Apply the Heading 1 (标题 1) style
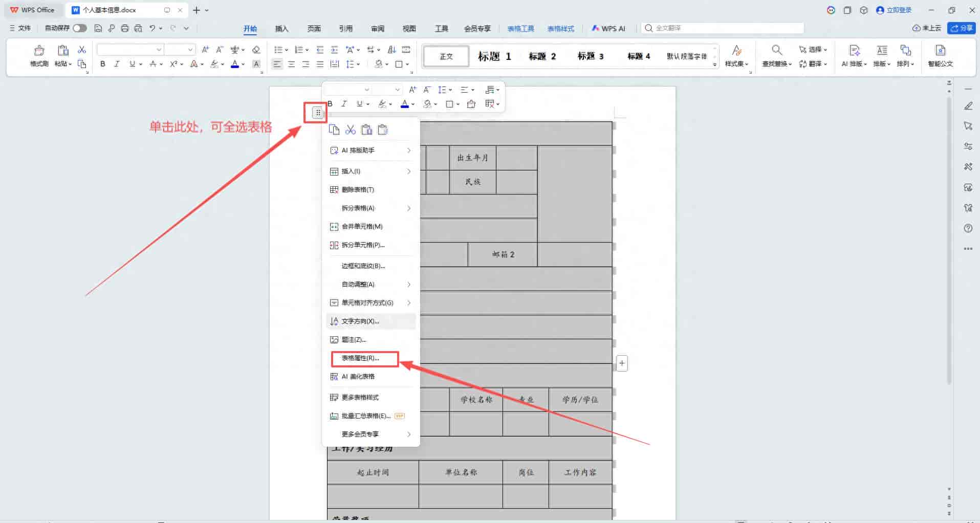This screenshot has width=980, height=523. (x=494, y=56)
